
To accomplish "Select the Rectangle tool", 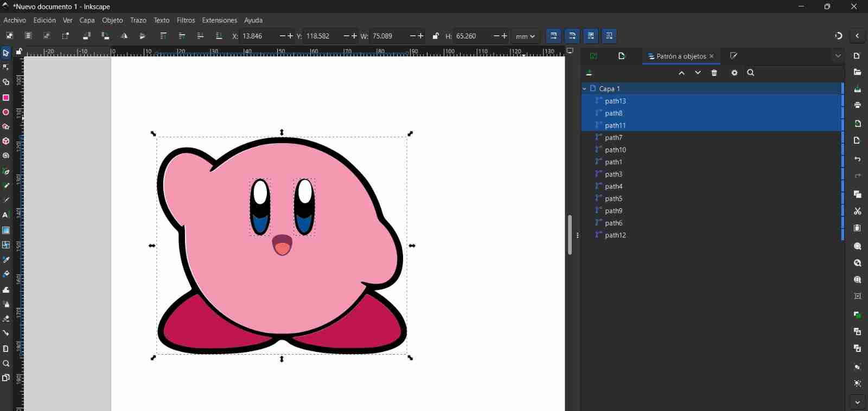I will click(6, 98).
